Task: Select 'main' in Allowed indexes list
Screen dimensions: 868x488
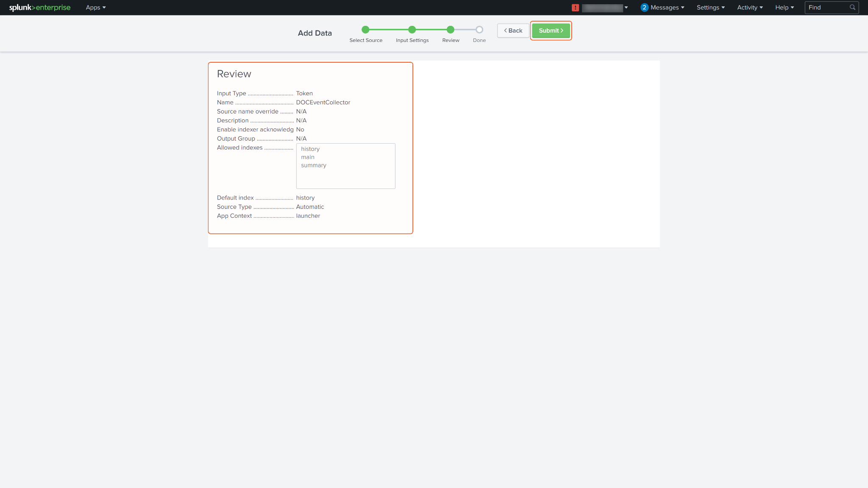Action: pyautogui.click(x=308, y=157)
